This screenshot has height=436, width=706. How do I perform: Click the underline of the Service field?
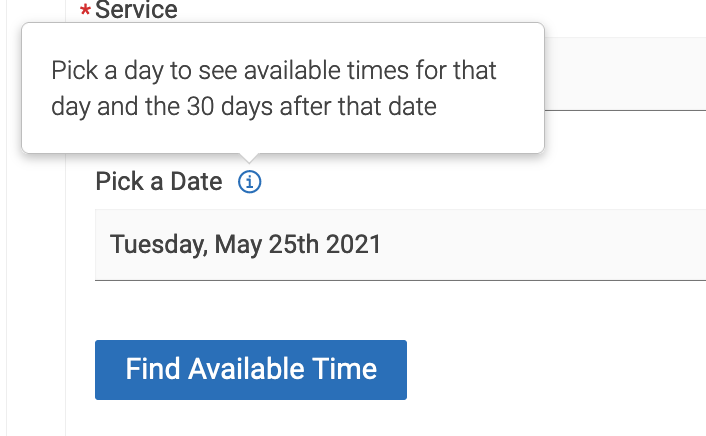625,110
